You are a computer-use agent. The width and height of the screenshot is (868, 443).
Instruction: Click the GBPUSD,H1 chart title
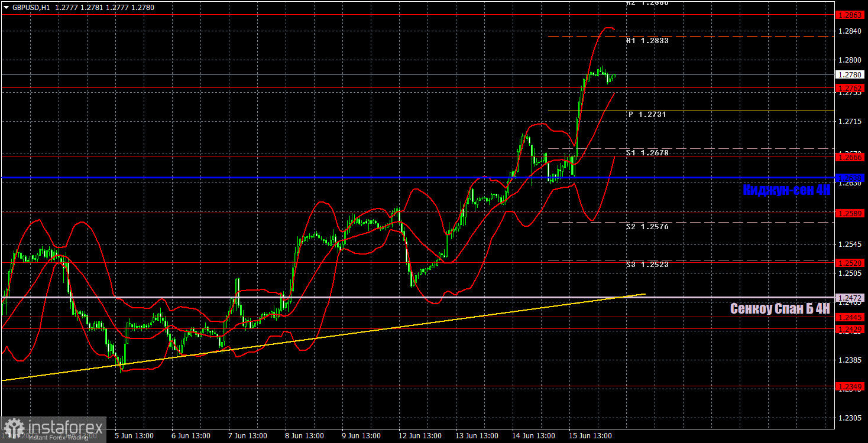(x=31, y=8)
